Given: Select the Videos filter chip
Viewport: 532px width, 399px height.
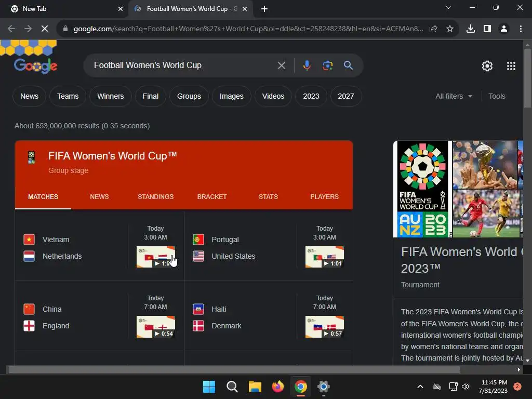Looking at the screenshot, I should (273, 96).
